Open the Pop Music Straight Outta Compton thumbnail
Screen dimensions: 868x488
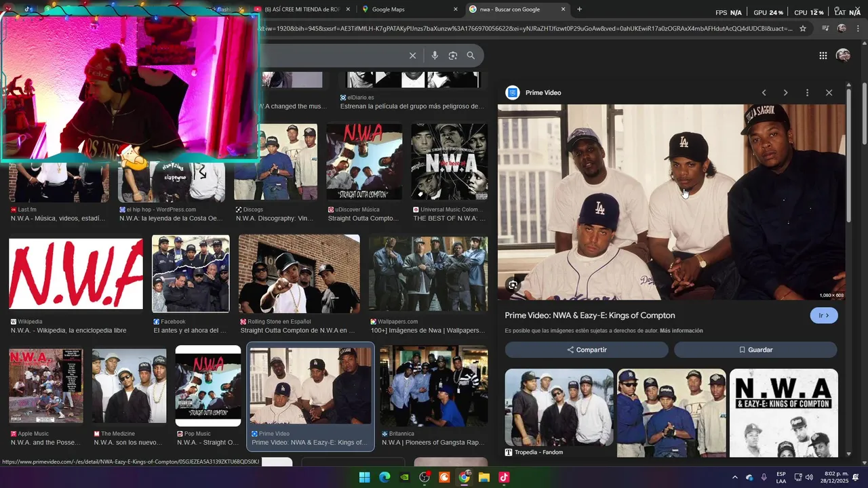click(x=208, y=386)
